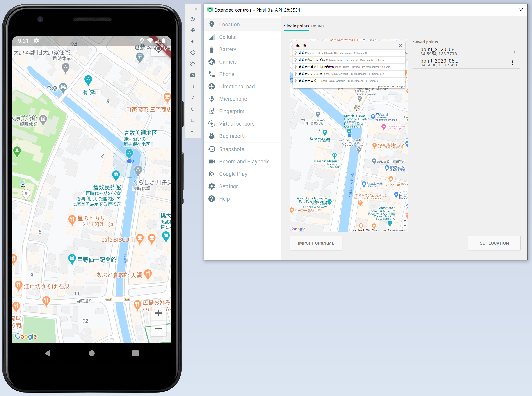
Task: Open menu for saved point 34.5954, 133.7713
Action: click(514, 52)
